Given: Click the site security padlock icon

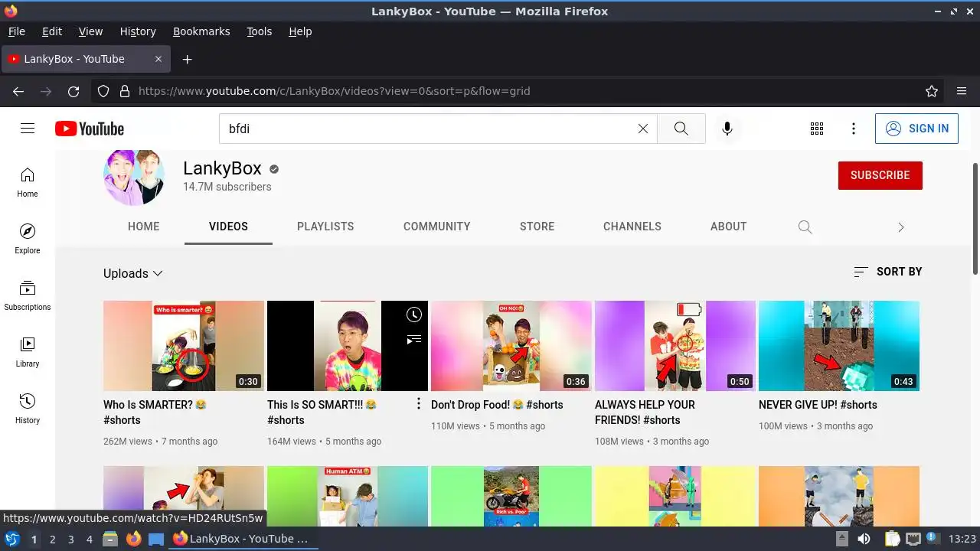Looking at the screenshot, I should [125, 91].
